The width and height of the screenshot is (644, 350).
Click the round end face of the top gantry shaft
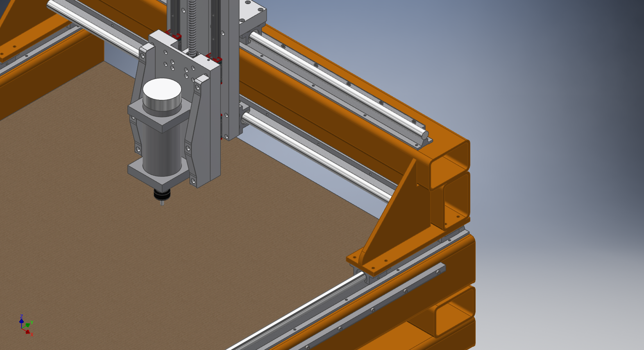tap(425, 135)
